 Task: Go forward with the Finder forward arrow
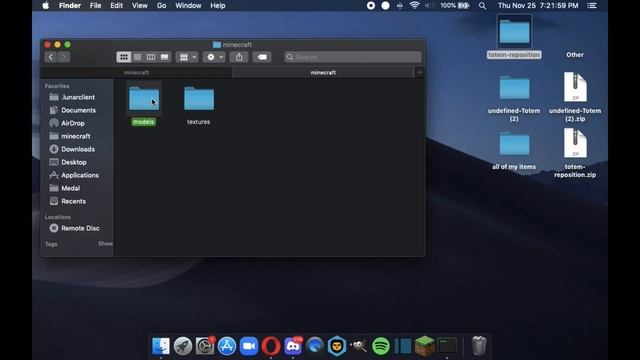pyautogui.click(x=64, y=57)
